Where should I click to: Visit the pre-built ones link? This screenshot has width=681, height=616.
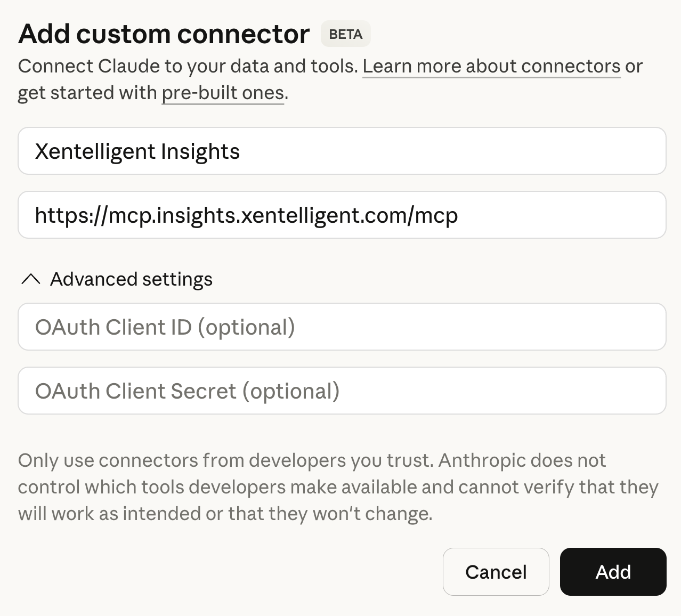pyautogui.click(x=222, y=92)
